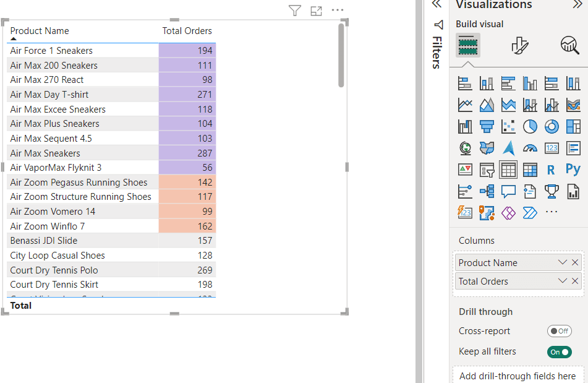Choose the Stacked area chart visual

[x=508, y=105]
